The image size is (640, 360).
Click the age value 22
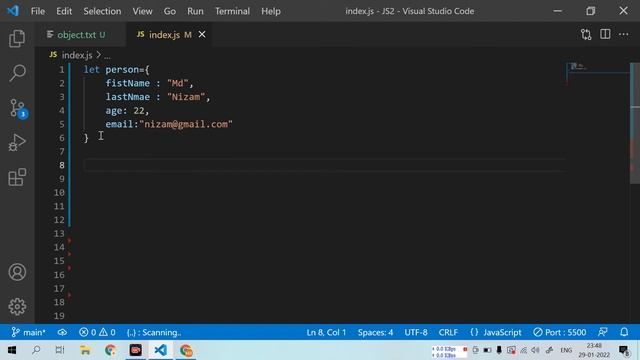click(139, 111)
